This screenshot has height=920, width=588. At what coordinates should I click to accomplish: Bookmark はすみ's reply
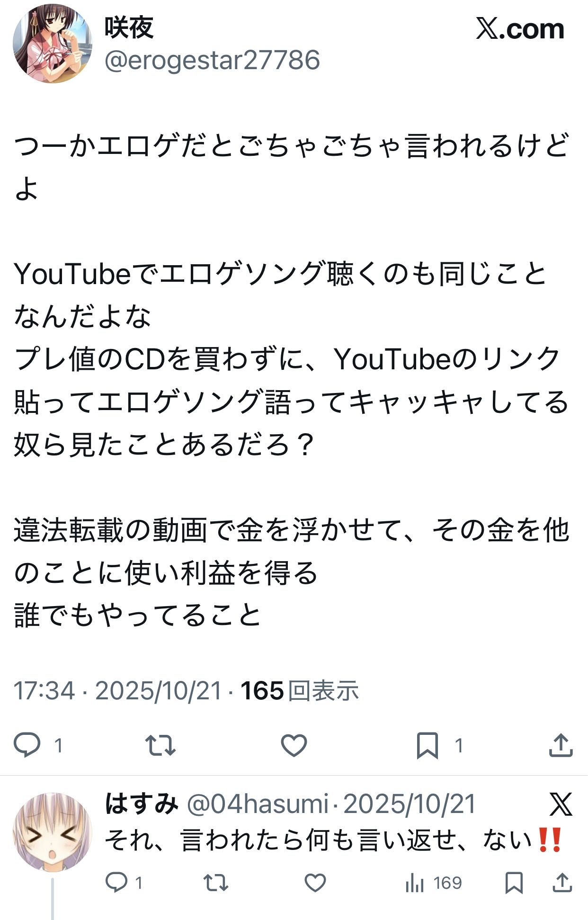coord(514,883)
